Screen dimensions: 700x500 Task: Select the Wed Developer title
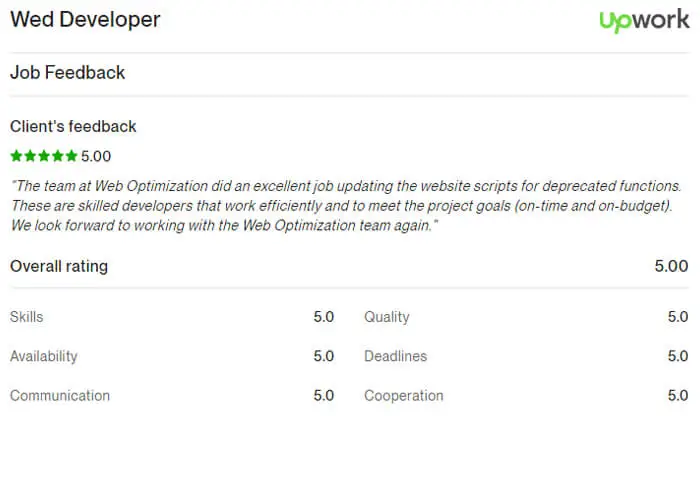[85, 20]
